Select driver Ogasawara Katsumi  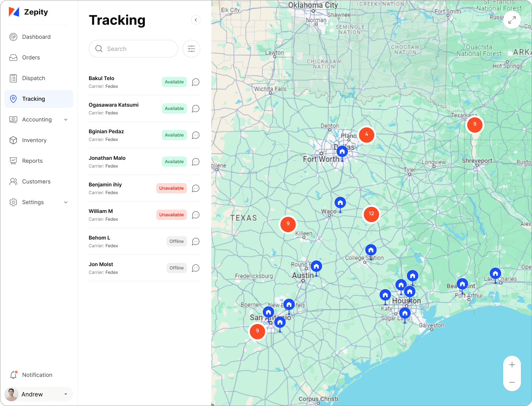click(113, 105)
